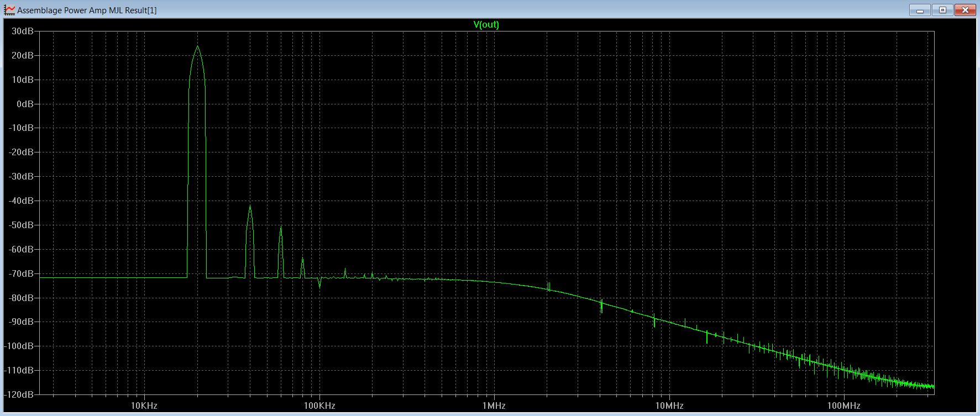
Task: Click the 100KHz frequency axis label
Action: 319,406
